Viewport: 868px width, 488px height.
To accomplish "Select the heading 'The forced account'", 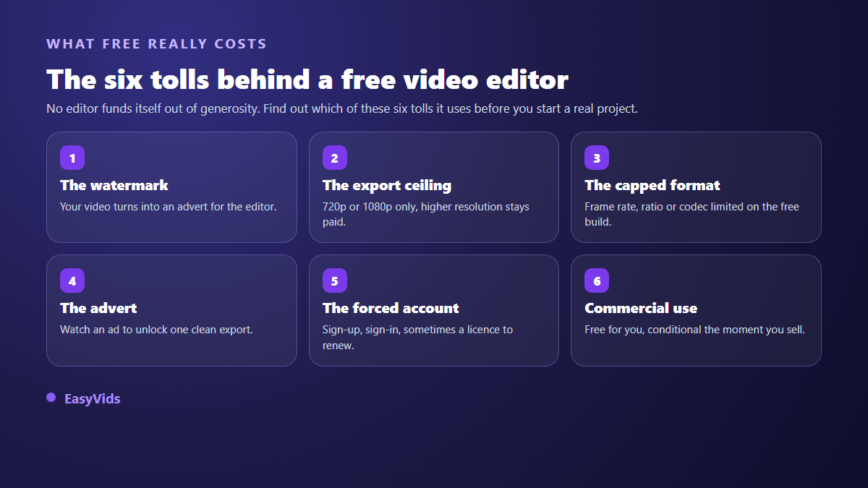I will tap(391, 308).
